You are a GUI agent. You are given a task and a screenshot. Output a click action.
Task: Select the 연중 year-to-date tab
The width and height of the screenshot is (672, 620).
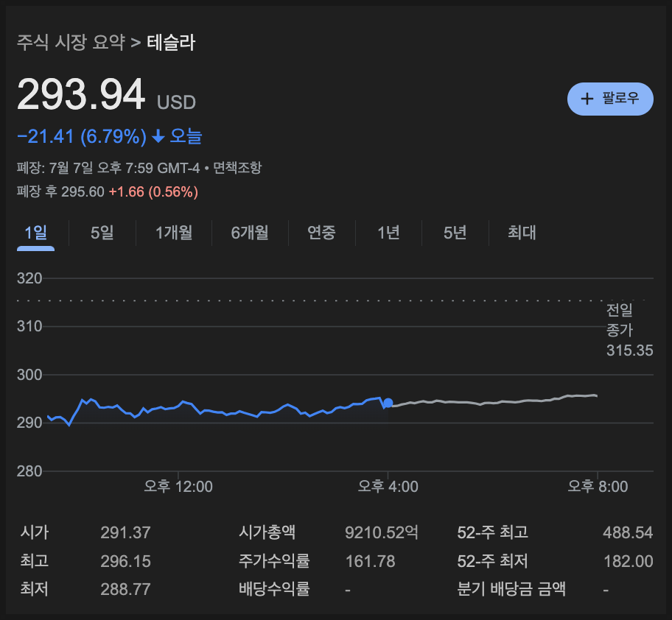(321, 233)
